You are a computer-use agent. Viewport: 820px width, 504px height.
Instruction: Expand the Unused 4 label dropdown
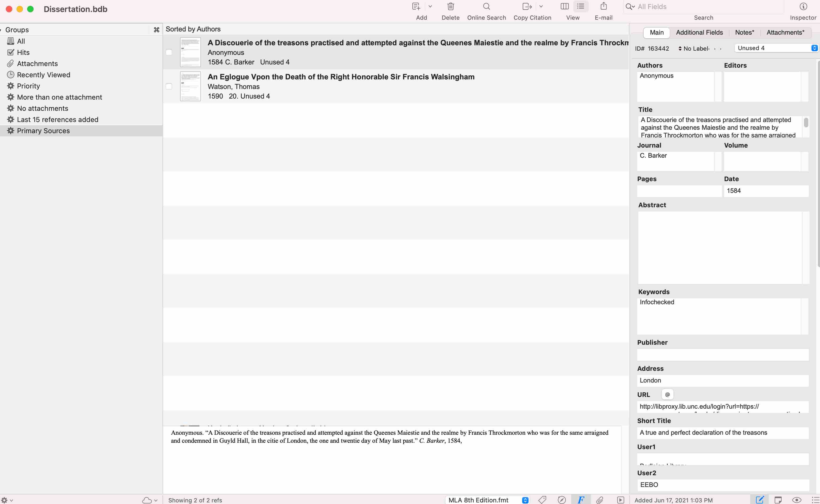coord(814,48)
